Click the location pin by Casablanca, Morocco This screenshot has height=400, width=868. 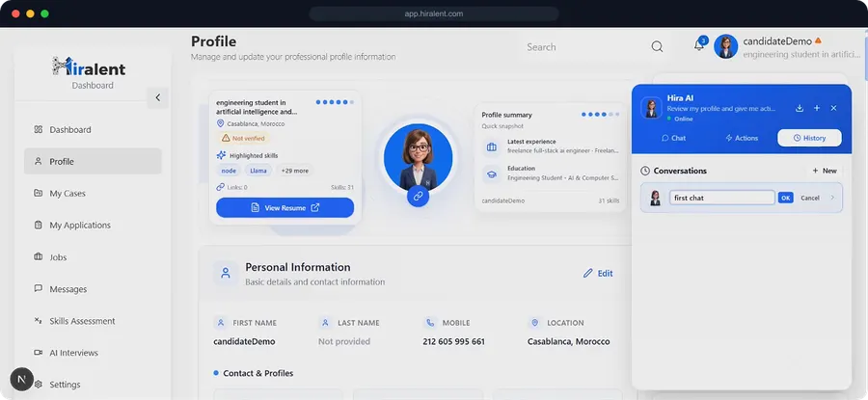pyautogui.click(x=220, y=123)
